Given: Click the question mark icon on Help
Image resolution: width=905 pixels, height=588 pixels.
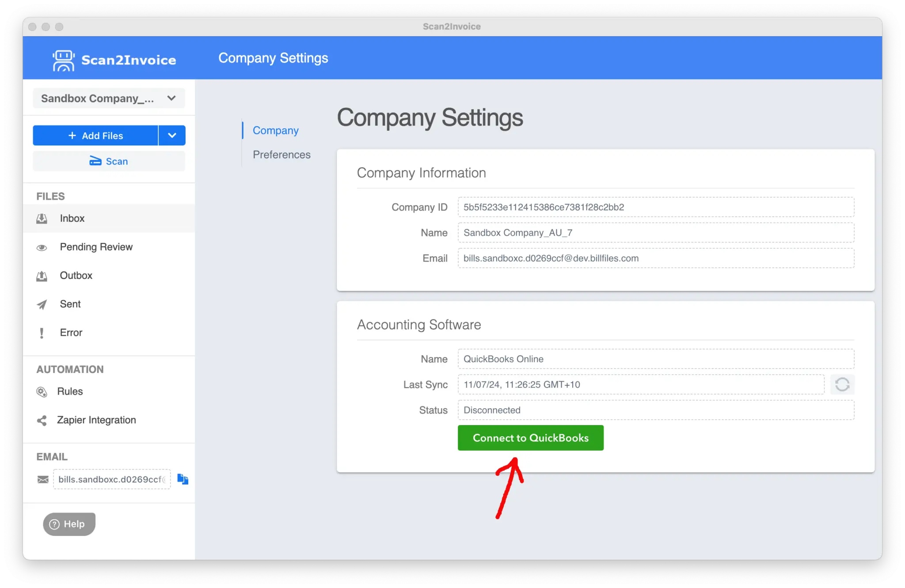Looking at the screenshot, I should coord(54,524).
